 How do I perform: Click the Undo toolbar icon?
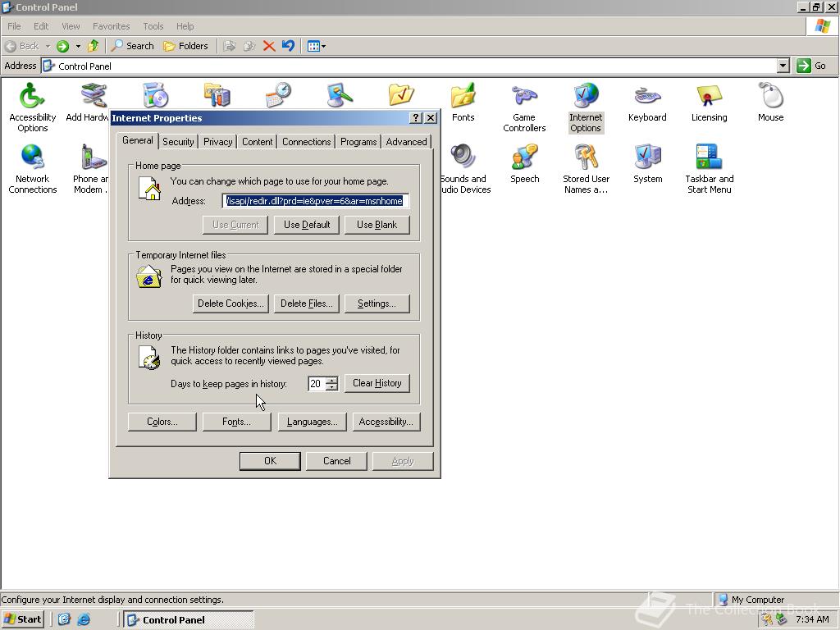[288, 46]
